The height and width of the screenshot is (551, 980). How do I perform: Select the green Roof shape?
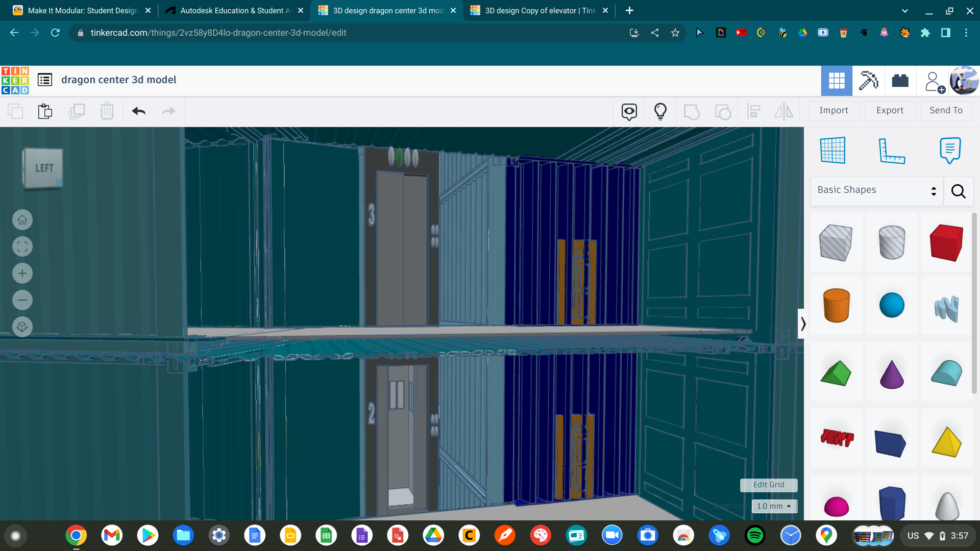coord(836,373)
